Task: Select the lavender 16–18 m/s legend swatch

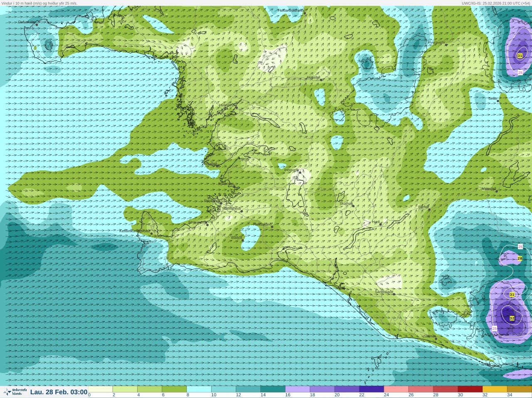Action: pos(298,389)
